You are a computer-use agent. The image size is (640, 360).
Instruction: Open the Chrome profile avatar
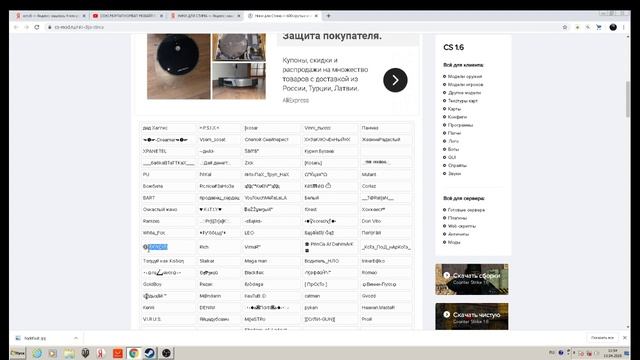tap(613, 27)
